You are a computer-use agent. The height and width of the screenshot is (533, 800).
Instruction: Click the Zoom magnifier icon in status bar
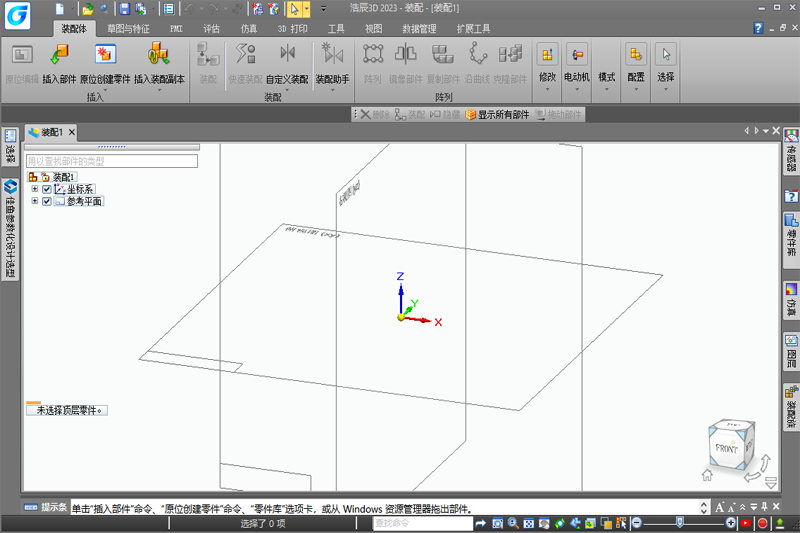(x=513, y=523)
